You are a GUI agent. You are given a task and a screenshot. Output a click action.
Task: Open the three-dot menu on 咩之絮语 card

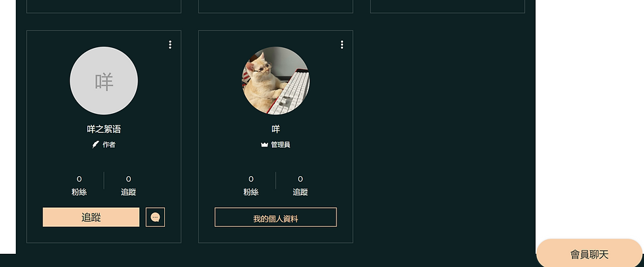coord(170,45)
